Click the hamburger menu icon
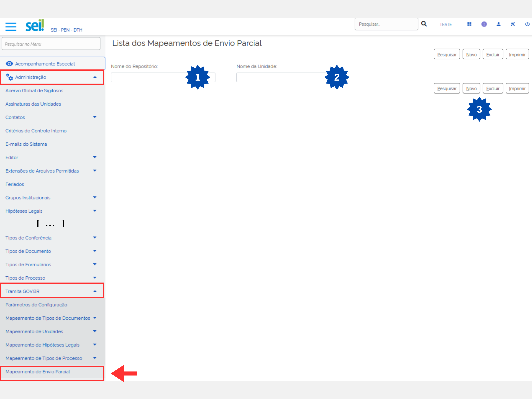The image size is (532, 399). (11, 26)
